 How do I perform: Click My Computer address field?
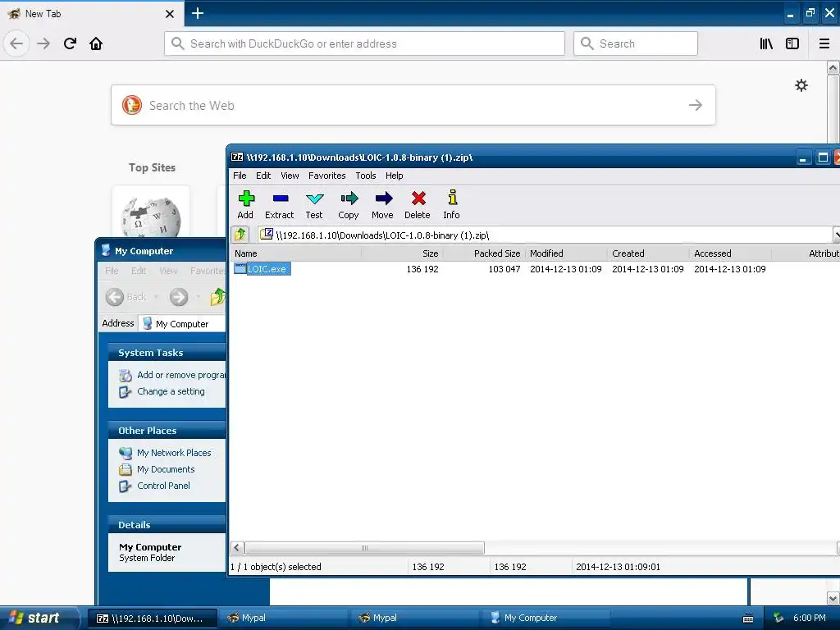[x=182, y=323]
